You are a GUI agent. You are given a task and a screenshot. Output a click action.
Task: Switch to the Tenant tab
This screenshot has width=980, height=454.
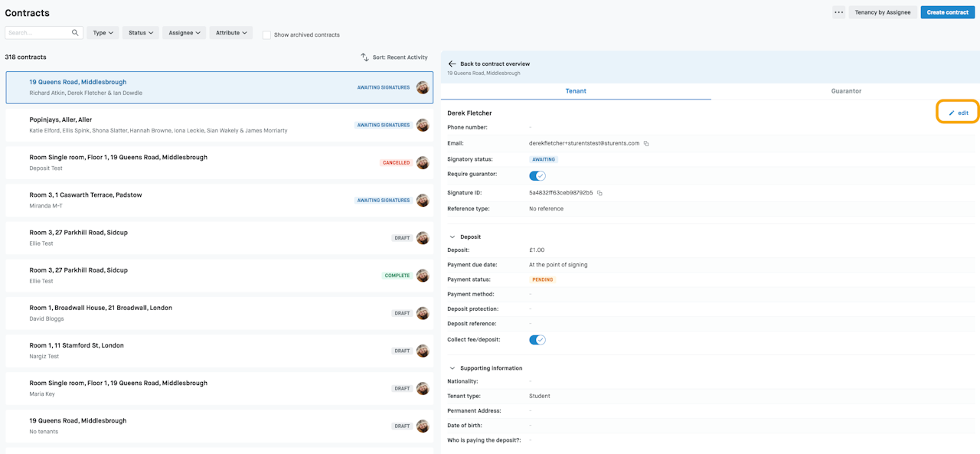pos(576,91)
